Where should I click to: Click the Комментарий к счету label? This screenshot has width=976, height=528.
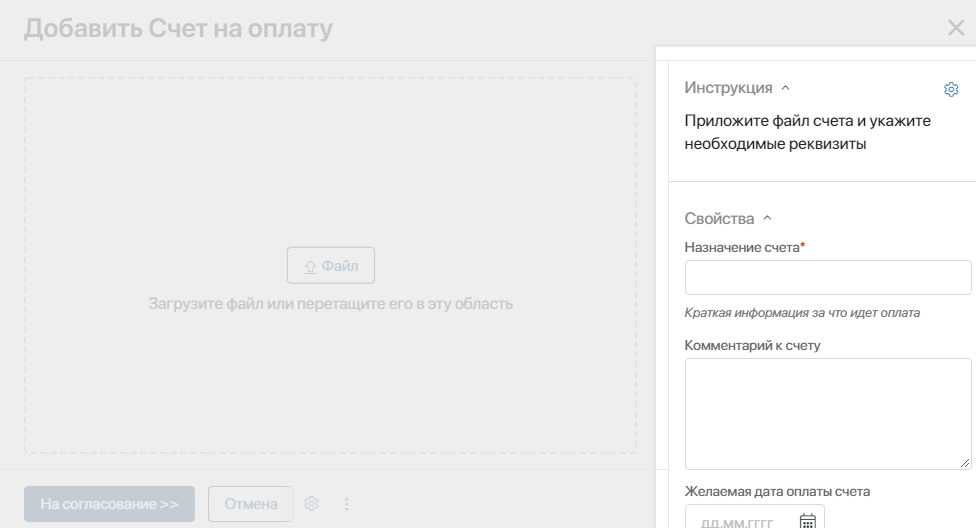(752, 345)
